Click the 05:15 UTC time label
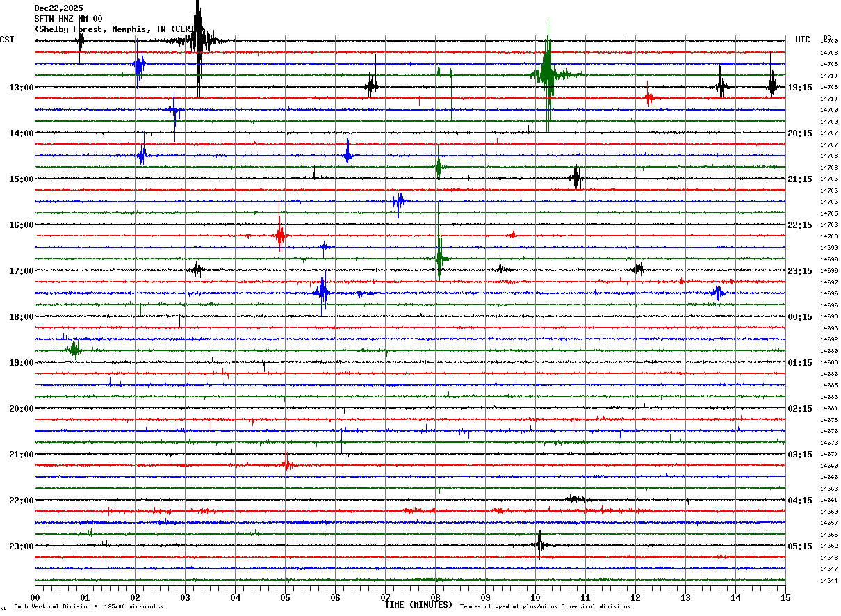 pyautogui.click(x=800, y=546)
